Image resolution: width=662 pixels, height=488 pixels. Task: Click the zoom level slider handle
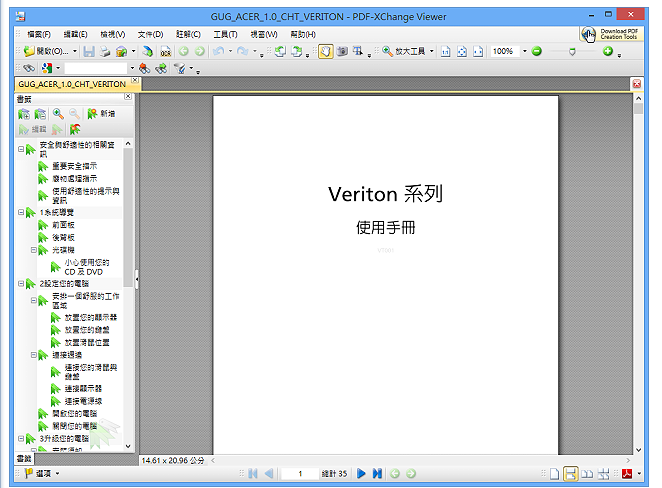click(572, 52)
